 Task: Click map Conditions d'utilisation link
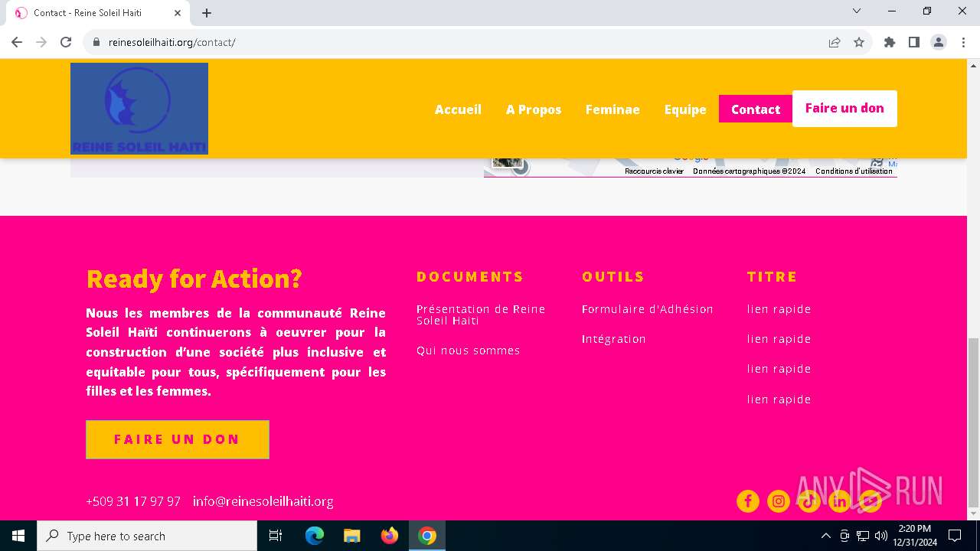(854, 171)
